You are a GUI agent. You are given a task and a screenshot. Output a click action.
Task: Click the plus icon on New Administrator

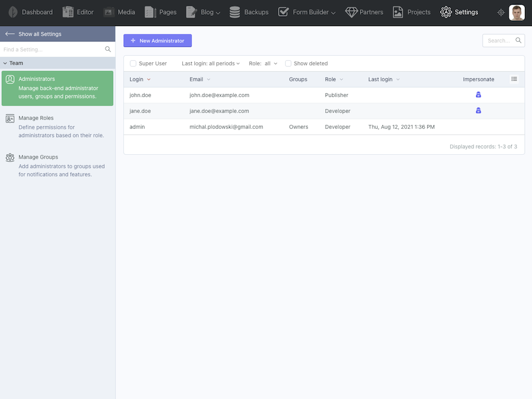[x=133, y=41]
